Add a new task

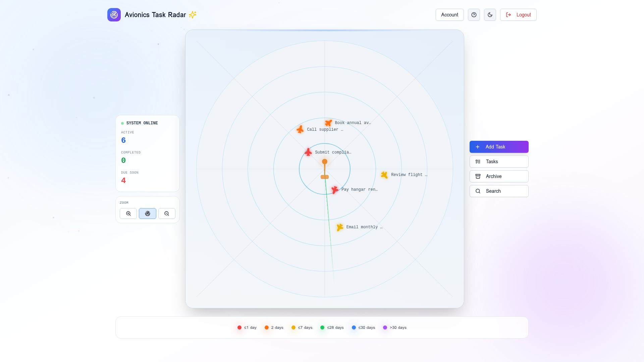(x=499, y=147)
